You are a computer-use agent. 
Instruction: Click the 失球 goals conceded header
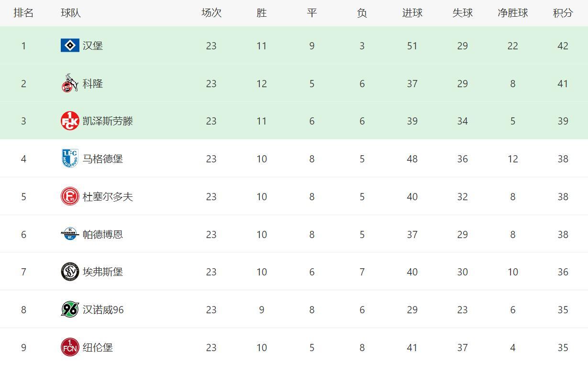coord(462,13)
